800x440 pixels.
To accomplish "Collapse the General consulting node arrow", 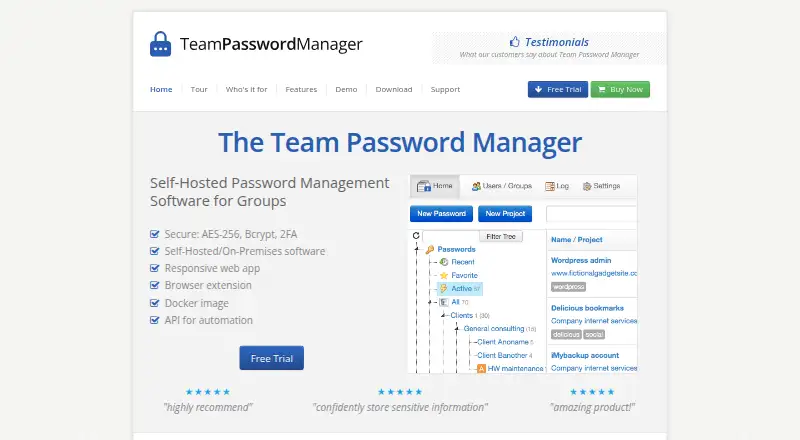I will click(457, 329).
